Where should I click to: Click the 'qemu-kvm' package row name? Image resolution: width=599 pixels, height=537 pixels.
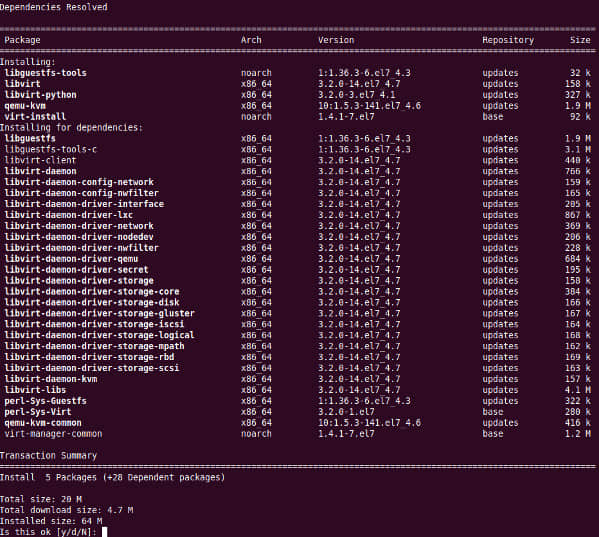point(25,105)
